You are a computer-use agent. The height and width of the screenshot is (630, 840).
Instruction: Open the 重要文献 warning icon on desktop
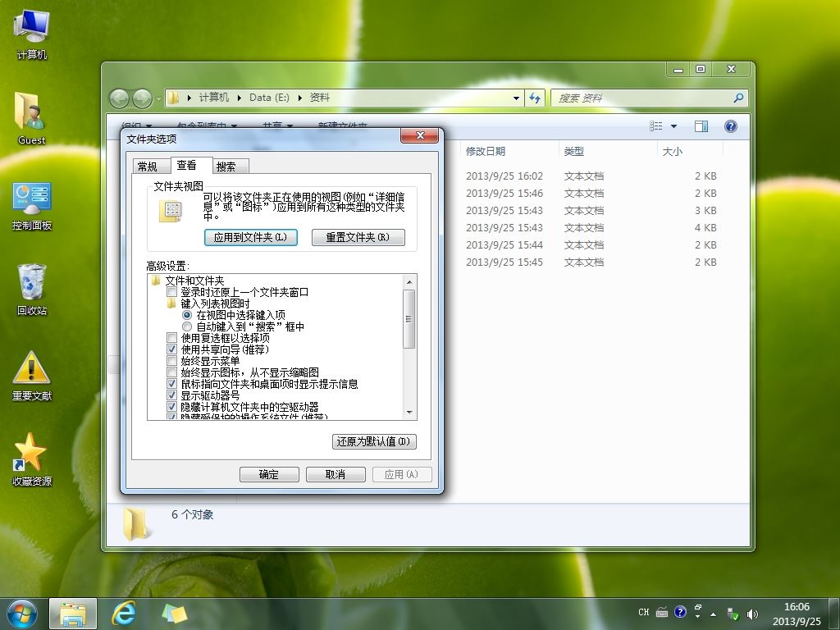point(32,376)
